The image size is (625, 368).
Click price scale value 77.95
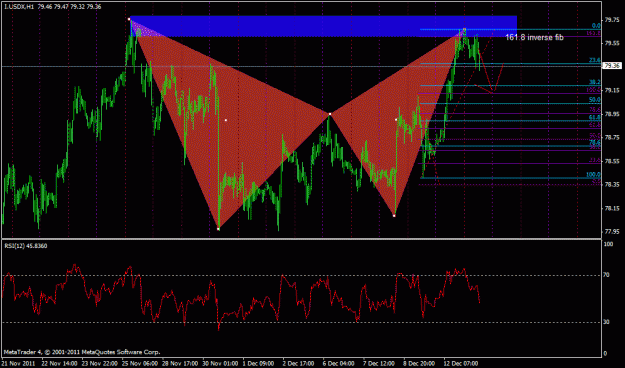[x=611, y=232]
